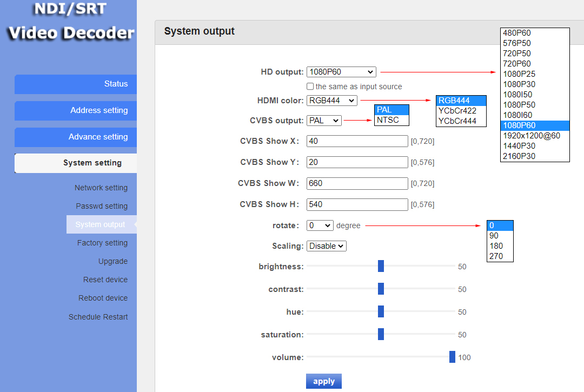Viewport: 584px width, 392px height.
Task: Click the hue slider handle
Action: pos(381,311)
